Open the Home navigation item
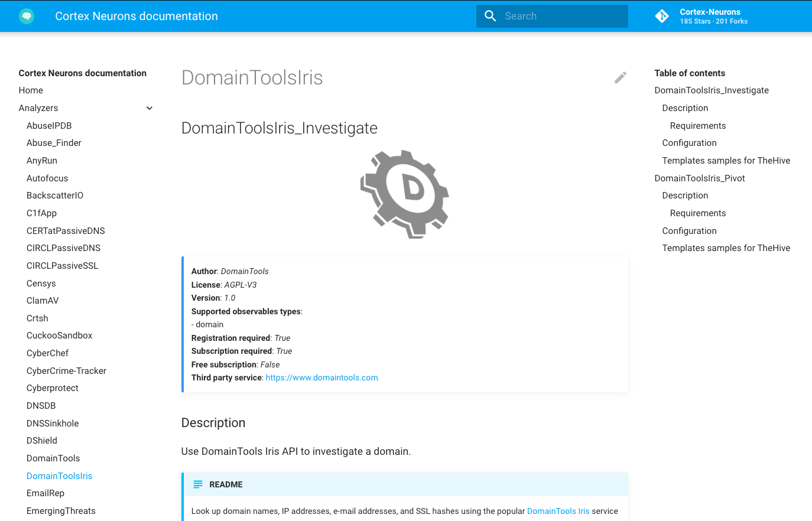Viewport: 812px width, 521px height. click(x=31, y=90)
